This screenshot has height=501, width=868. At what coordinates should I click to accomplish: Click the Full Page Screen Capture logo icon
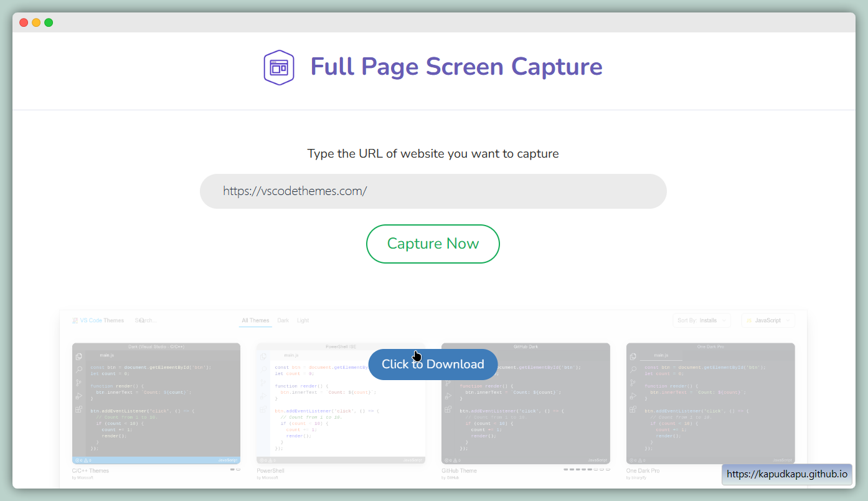(x=278, y=67)
